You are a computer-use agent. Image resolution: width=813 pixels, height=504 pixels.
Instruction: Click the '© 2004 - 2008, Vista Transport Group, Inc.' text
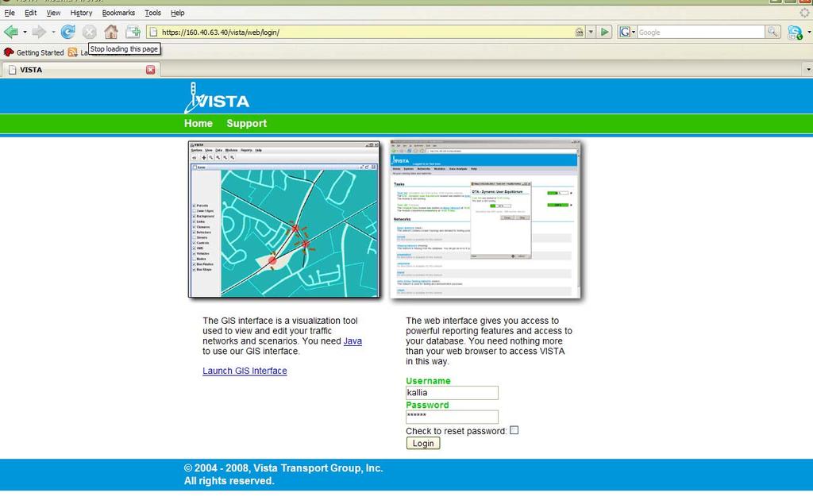pyautogui.click(x=283, y=467)
